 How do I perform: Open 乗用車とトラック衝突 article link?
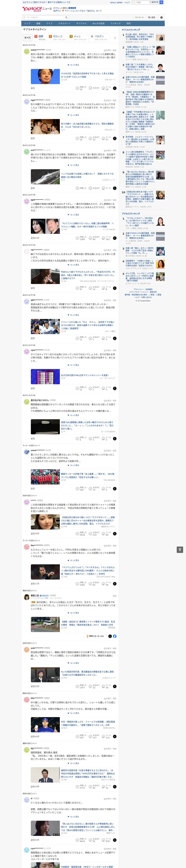(88, 623)
